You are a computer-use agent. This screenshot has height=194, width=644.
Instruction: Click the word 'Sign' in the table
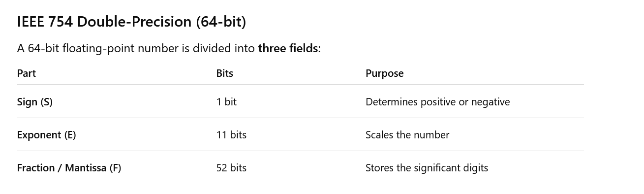[x=28, y=102]
